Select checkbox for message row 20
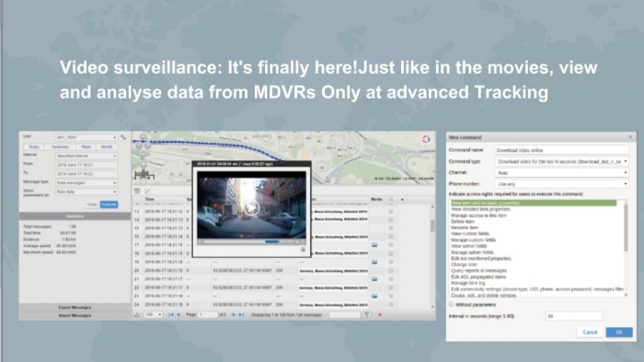 click(x=391, y=271)
